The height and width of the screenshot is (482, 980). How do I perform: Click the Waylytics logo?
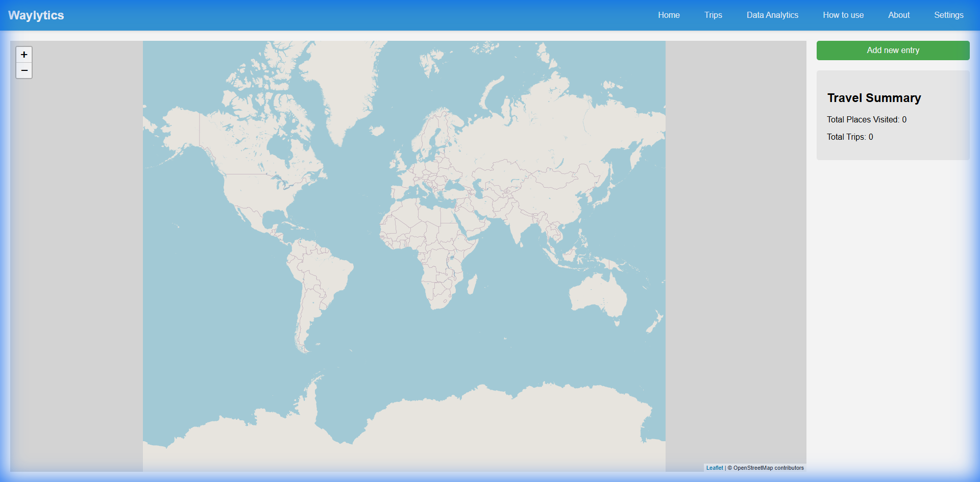(x=36, y=15)
